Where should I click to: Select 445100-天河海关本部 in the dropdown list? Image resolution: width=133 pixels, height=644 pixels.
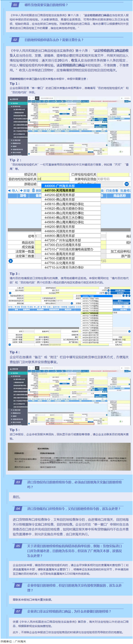click(71, 190)
